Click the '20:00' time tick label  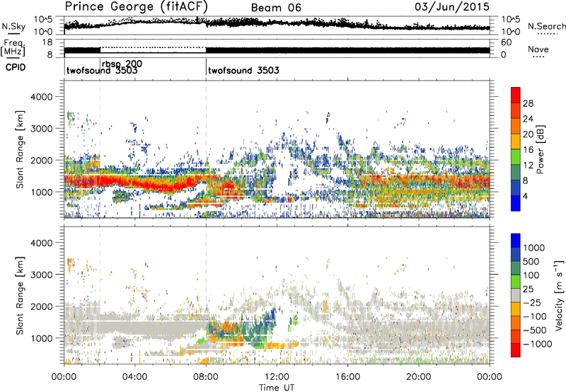(419, 377)
